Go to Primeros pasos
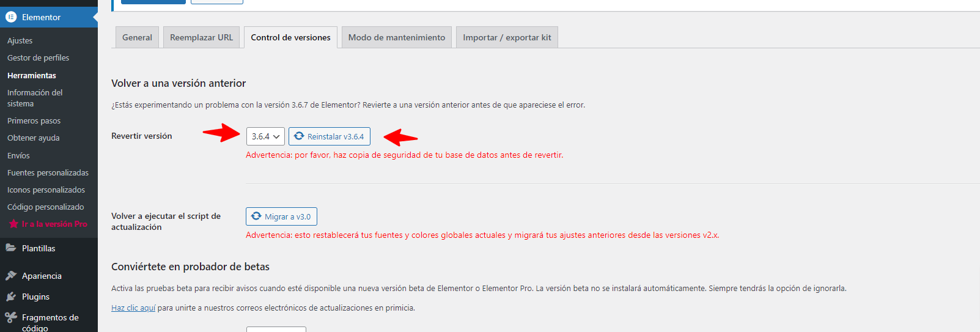The width and height of the screenshot is (980, 332). point(34,120)
